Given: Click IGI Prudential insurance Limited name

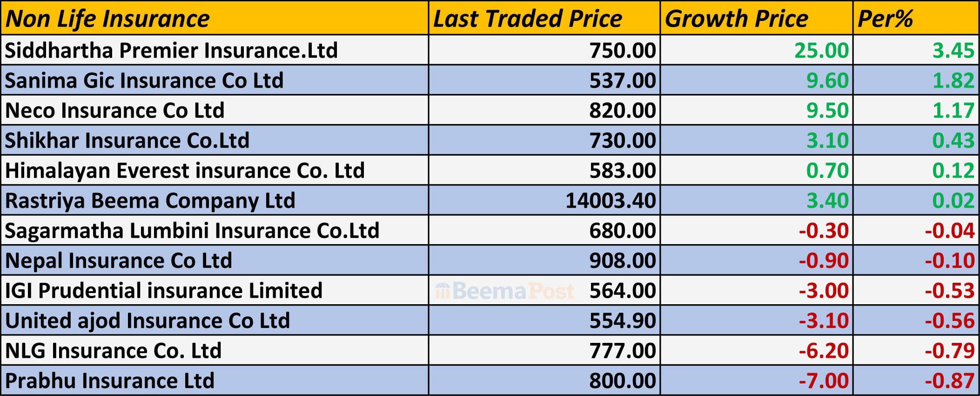Looking at the screenshot, I should [164, 291].
